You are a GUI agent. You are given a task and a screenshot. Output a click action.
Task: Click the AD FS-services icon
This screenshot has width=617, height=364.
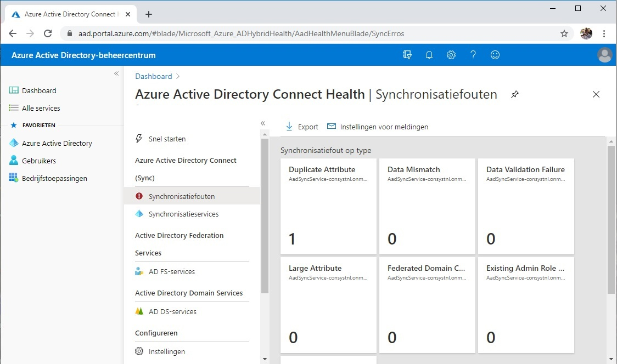click(x=139, y=271)
